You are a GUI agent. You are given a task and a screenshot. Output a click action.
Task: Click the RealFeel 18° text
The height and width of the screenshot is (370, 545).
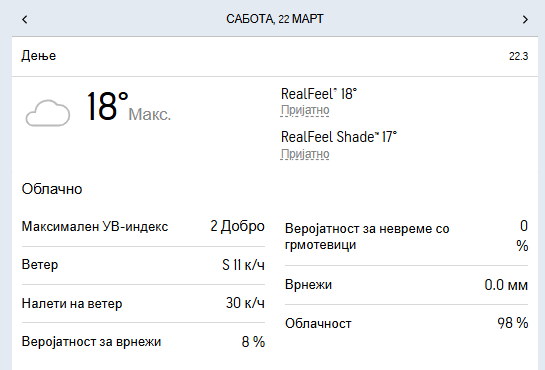point(319,94)
